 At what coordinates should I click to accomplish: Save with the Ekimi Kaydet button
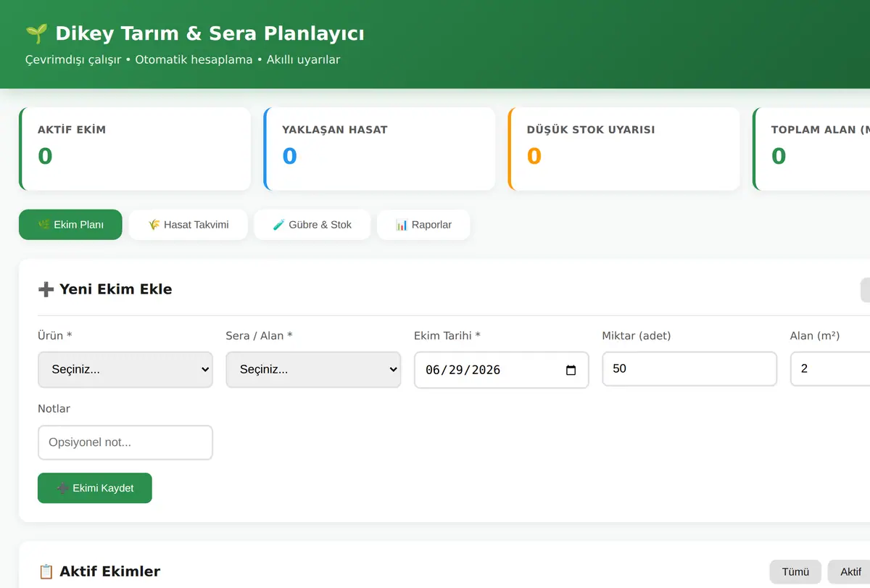[x=95, y=488]
